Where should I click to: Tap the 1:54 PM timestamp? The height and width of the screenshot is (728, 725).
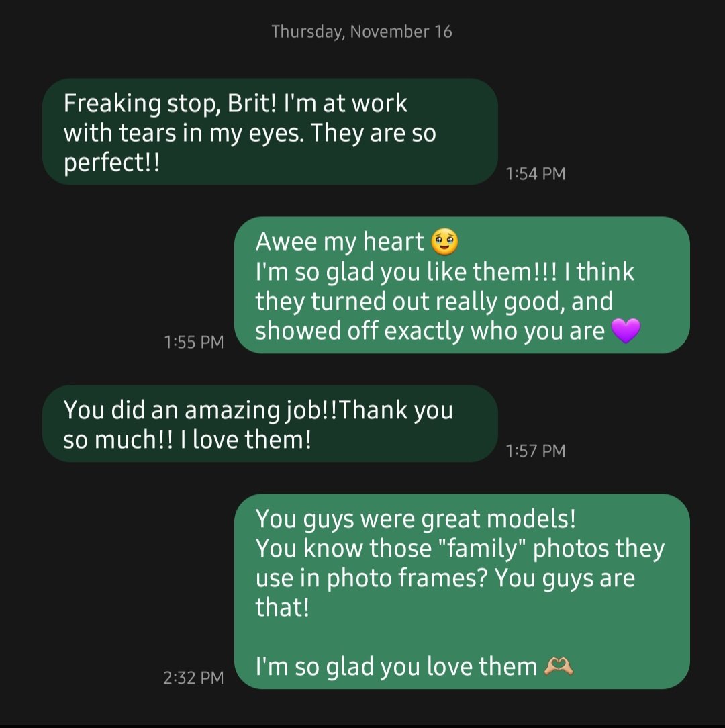coord(536,174)
